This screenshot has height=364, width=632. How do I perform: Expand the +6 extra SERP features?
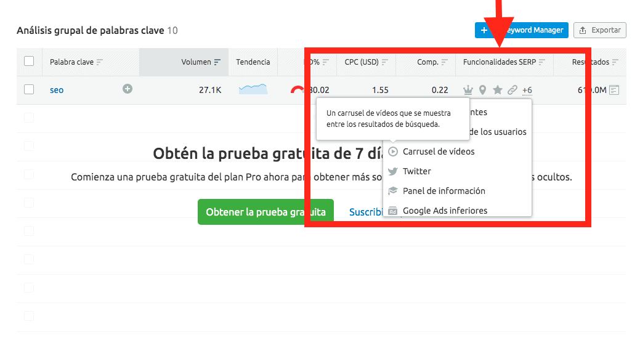(527, 90)
